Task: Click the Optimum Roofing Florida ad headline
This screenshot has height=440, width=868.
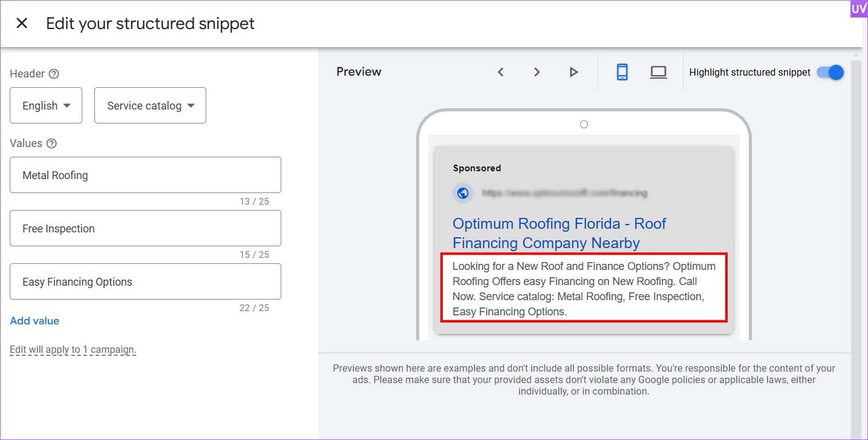Action: pos(559,233)
